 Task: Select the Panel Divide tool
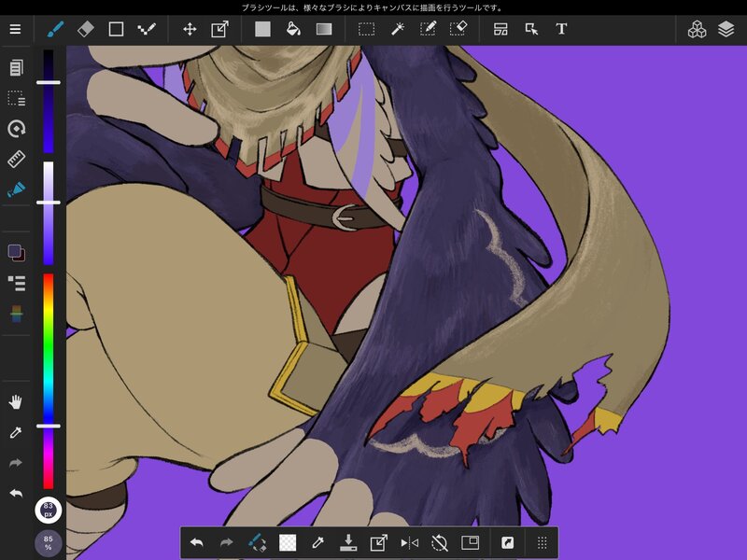(x=500, y=29)
